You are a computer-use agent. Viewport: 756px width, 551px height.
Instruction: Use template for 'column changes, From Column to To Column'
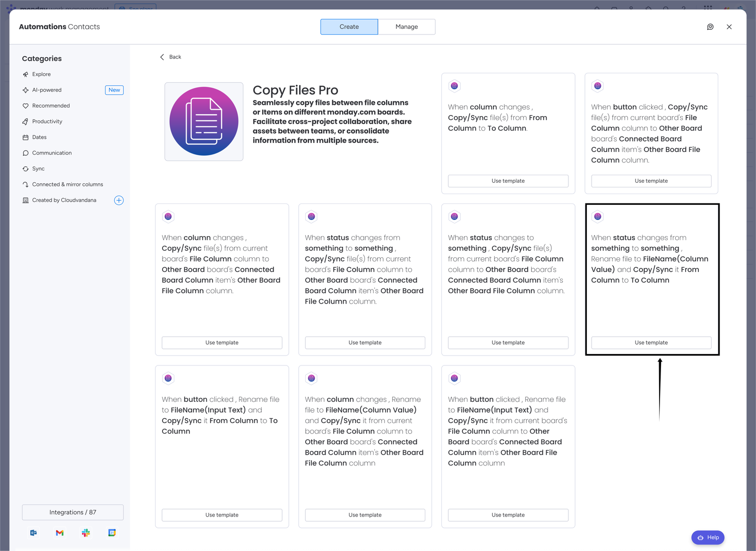508,181
